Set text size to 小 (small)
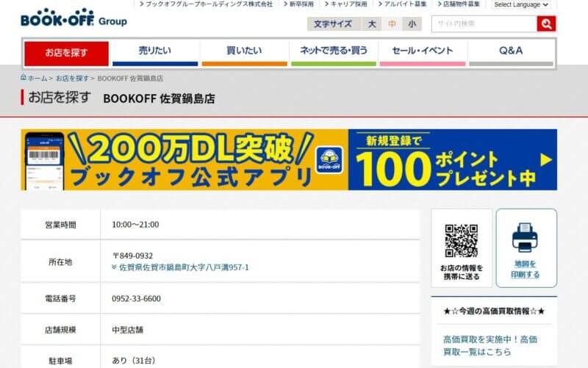 coord(412,24)
